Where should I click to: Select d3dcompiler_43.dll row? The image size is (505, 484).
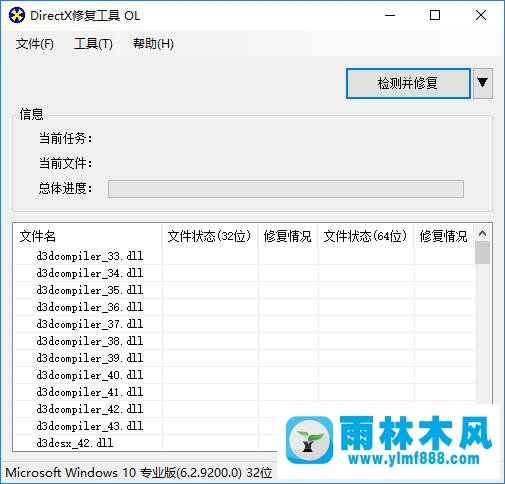coord(146,426)
